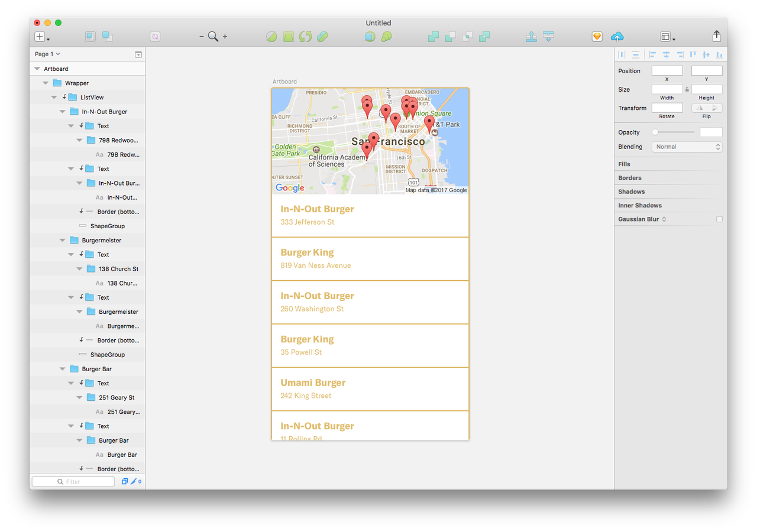Select the Rotate tool
The height and width of the screenshot is (532, 757).
[x=305, y=37]
